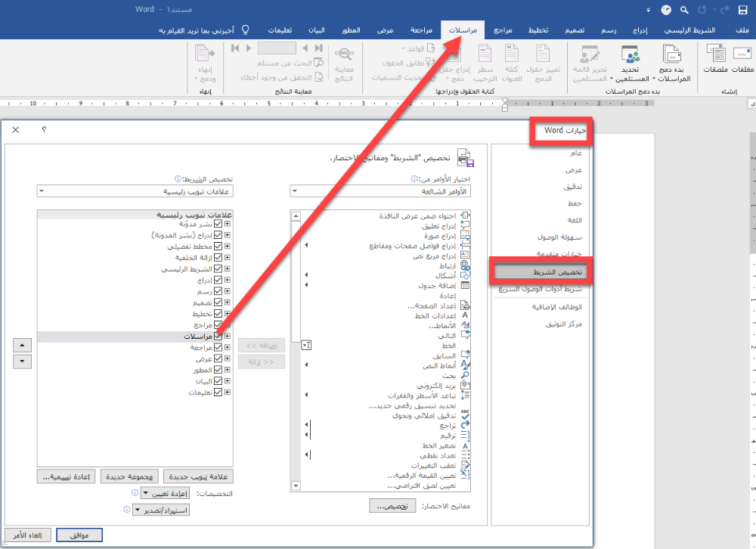
Task: Click the lightbulb Tell Me icon
Action: [x=246, y=30]
